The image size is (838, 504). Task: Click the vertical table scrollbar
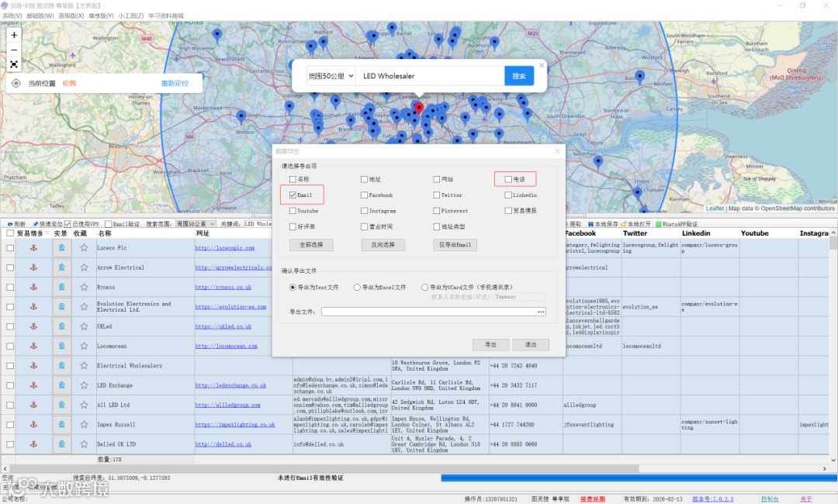[x=833, y=244]
